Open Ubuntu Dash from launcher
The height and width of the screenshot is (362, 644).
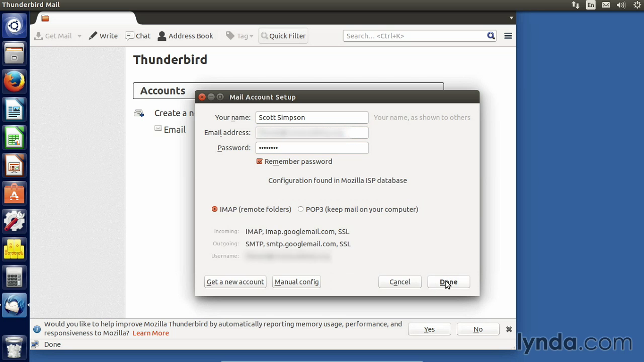coord(14,26)
